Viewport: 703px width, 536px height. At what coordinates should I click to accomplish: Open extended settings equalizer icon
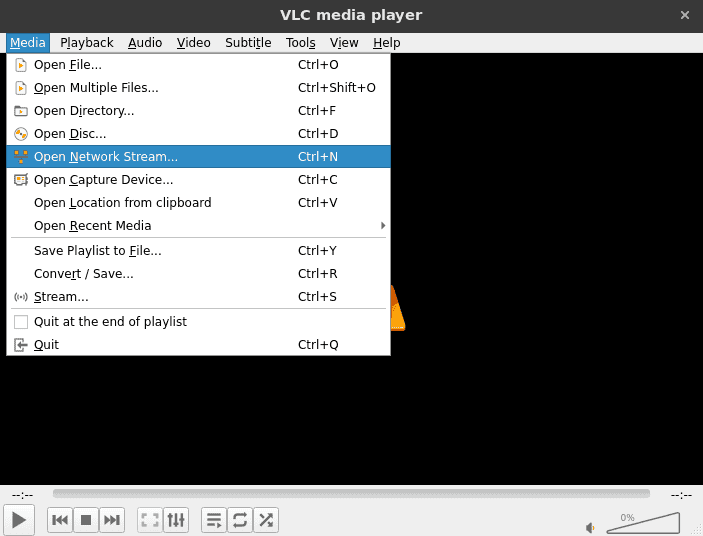tap(176, 520)
